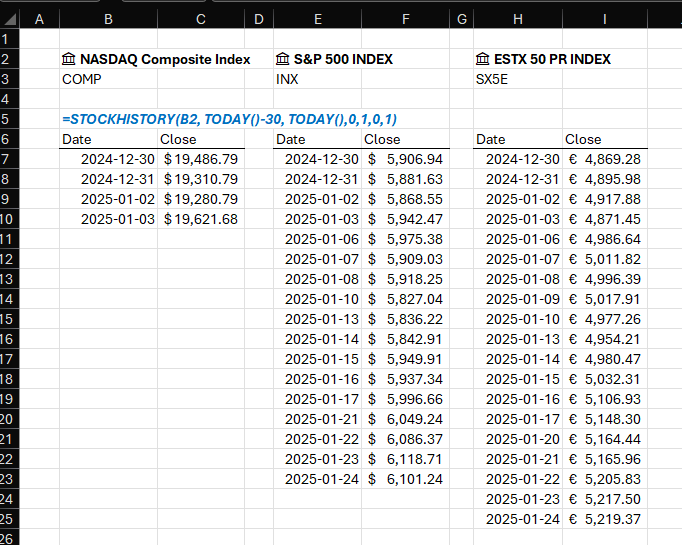Screen dimensions: 682x545
Task: Select S&P close value 6,118.71
Action: tap(405, 459)
